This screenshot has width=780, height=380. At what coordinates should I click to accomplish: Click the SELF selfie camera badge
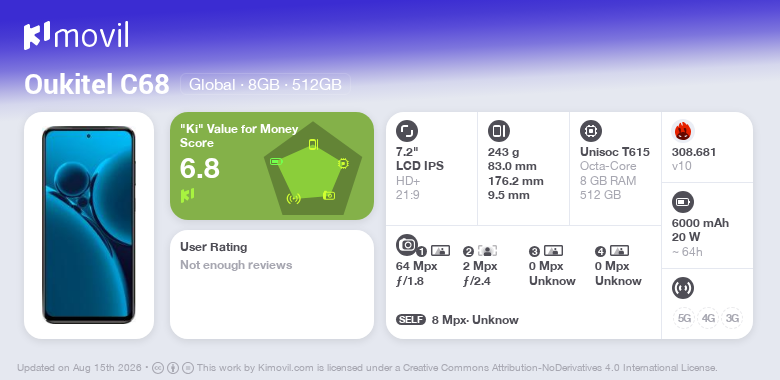(x=411, y=320)
